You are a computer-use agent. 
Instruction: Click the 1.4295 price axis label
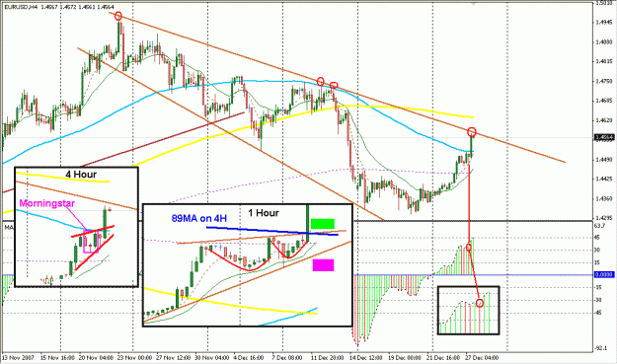[x=604, y=217]
